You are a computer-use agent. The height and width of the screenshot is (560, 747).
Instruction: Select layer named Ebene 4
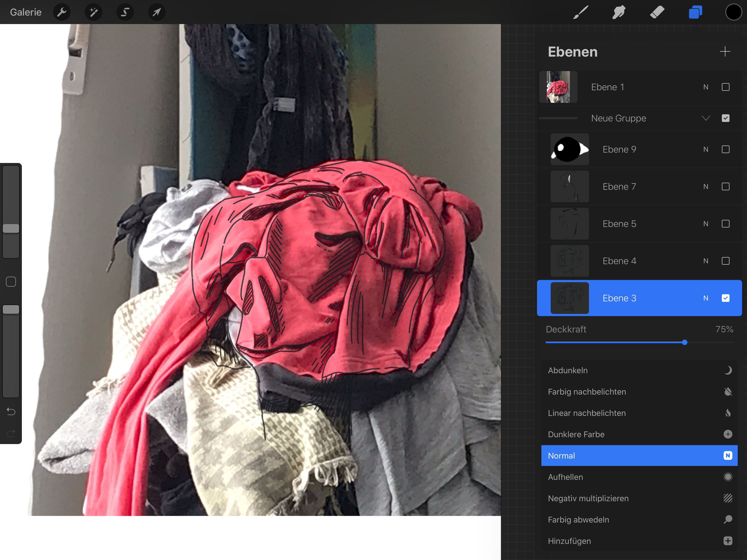tap(619, 261)
